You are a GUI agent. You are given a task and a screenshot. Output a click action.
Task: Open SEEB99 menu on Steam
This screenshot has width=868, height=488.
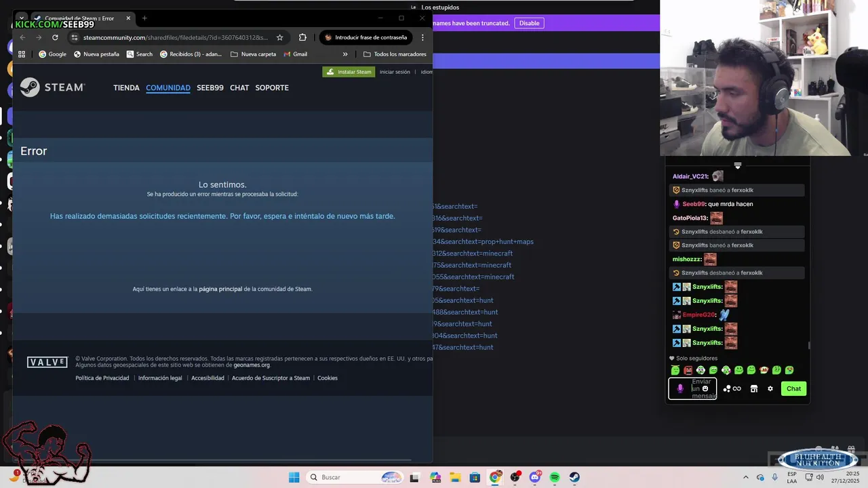tap(210, 87)
